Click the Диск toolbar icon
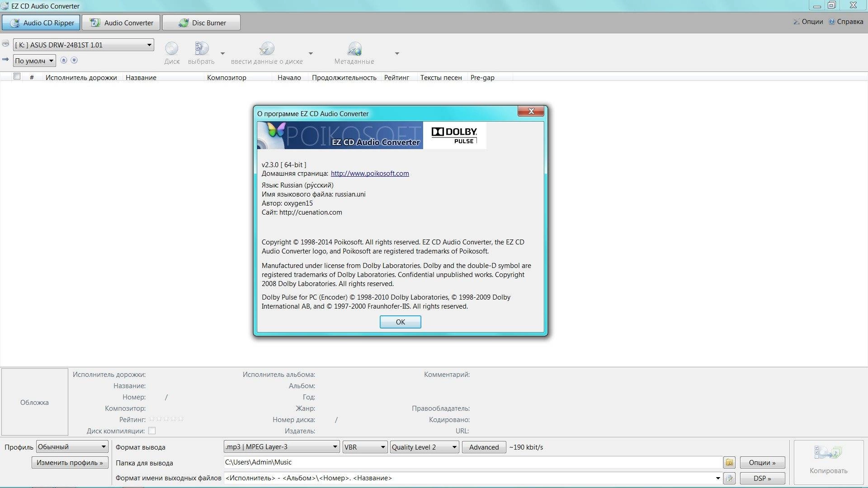The image size is (868, 488). point(171,48)
